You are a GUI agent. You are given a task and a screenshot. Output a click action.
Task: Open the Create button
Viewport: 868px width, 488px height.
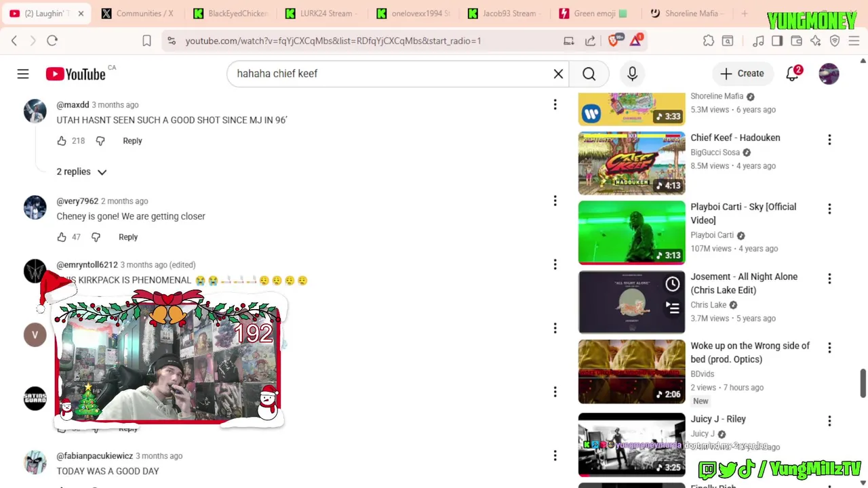[x=742, y=74]
